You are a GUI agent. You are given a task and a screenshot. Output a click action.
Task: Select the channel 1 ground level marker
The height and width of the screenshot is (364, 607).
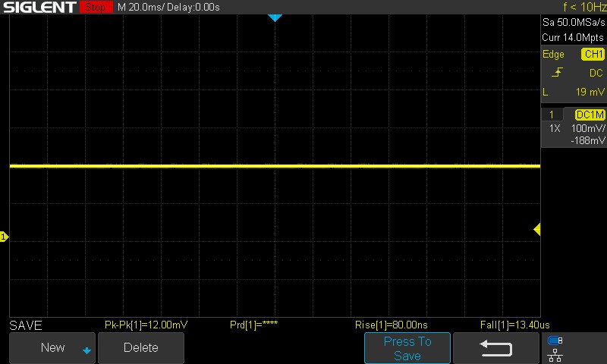click(4, 237)
